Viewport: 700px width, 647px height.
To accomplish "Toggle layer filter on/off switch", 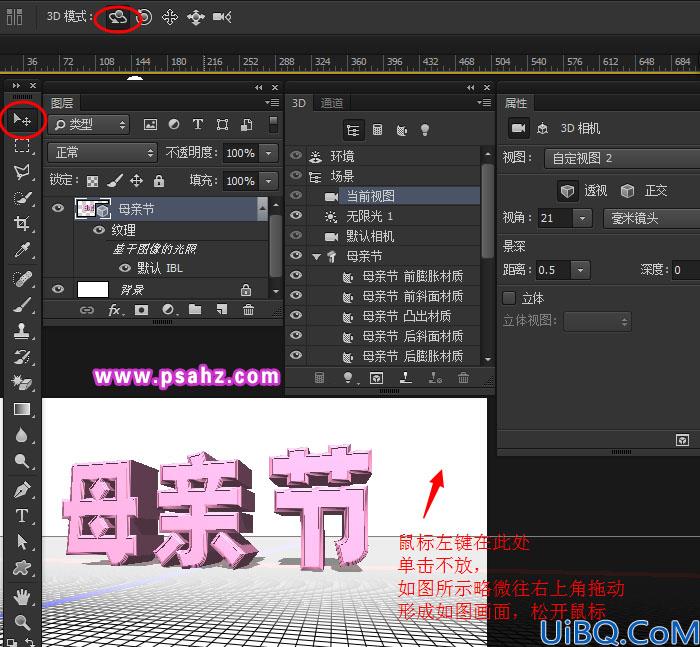I will tap(274, 125).
